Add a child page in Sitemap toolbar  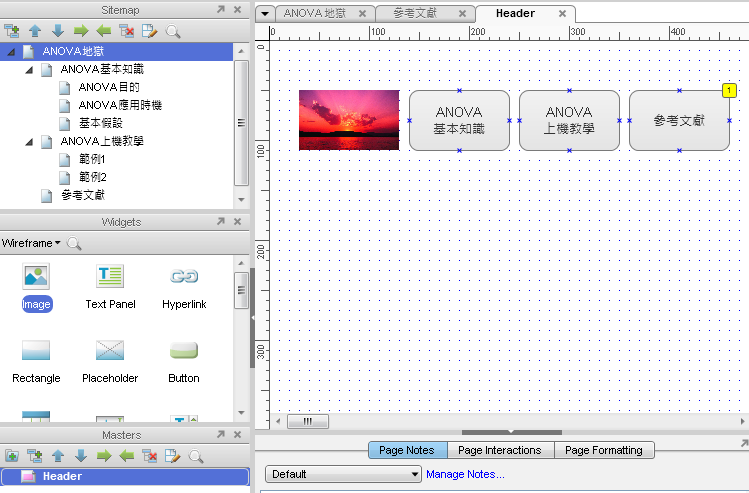click(x=11, y=32)
